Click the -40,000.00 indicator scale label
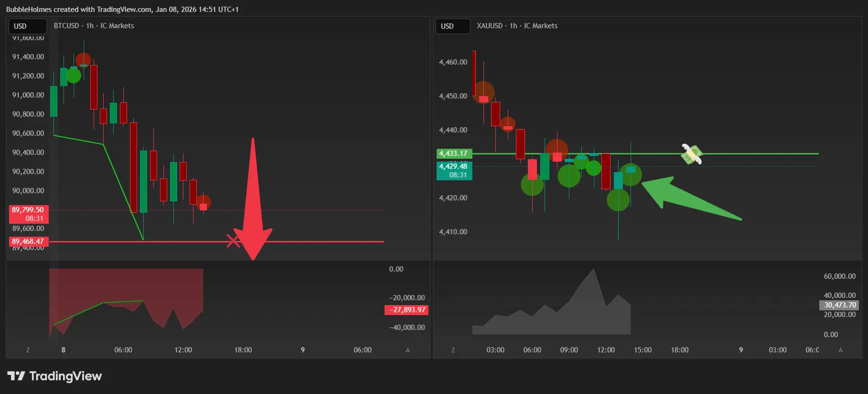This screenshot has height=394, width=868. [x=407, y=328]
